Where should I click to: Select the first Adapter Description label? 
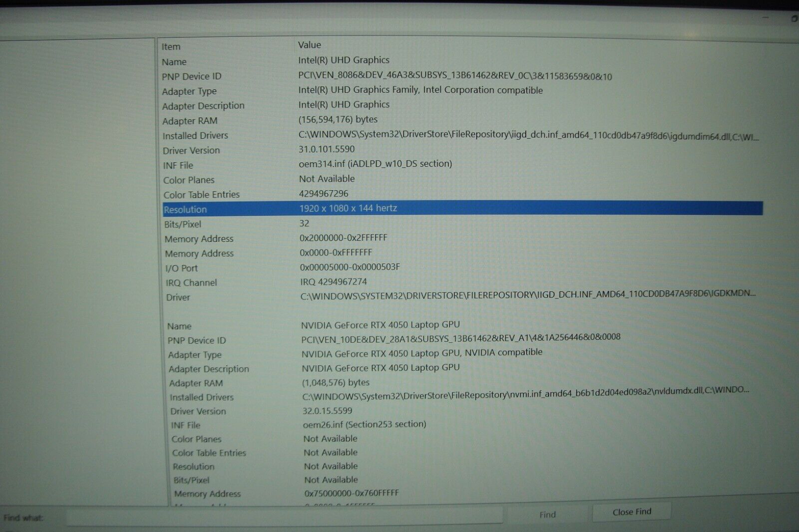(x=203, y=106)
